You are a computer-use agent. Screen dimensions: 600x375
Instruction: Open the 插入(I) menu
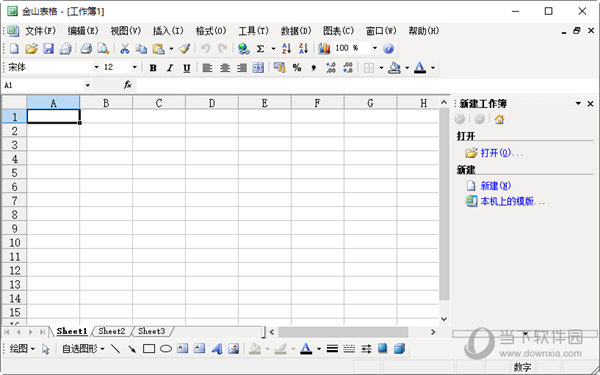pyautogui.click(x=168, y=31)
